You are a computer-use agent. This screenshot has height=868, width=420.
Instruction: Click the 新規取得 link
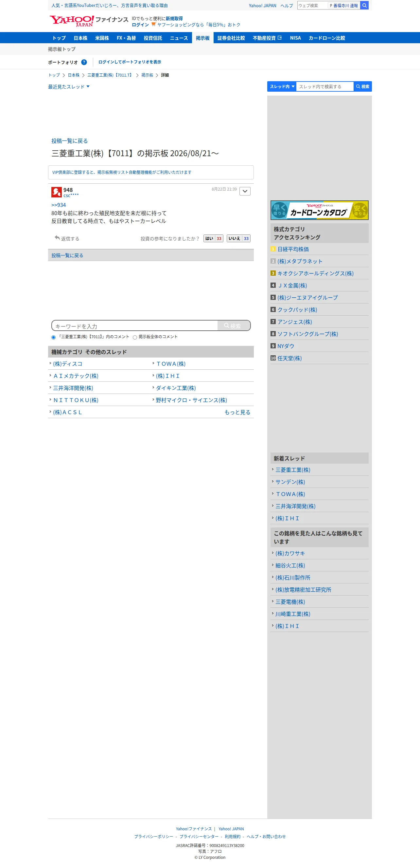174,19
